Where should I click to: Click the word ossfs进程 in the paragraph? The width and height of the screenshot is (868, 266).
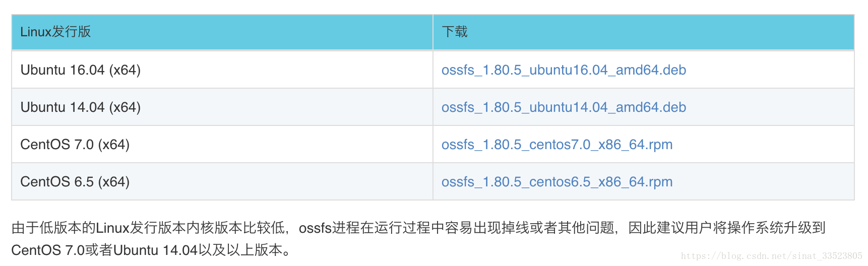point(329,228)
